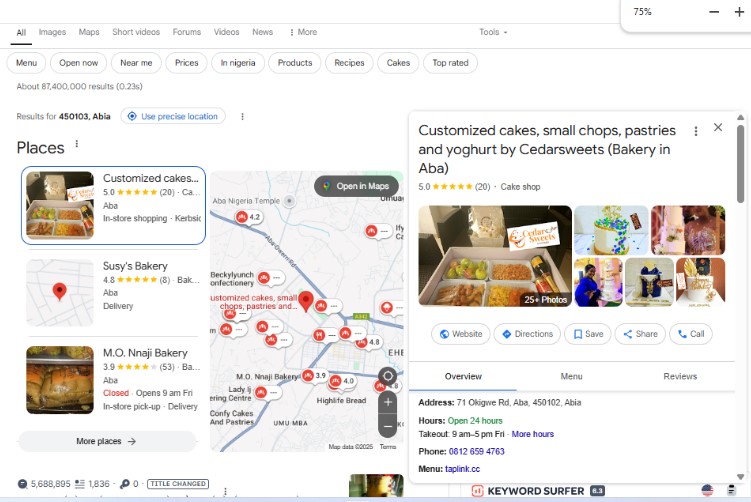Click the Susy's Bakery map thumbnail

coord(60,293)
